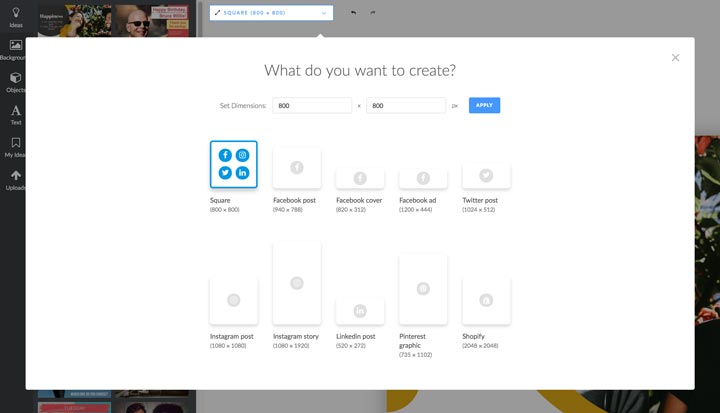This screenshot has height=413, width=720.
Task: Select the Facebook post preset thumbnail
Action: (x=297, y=168)
